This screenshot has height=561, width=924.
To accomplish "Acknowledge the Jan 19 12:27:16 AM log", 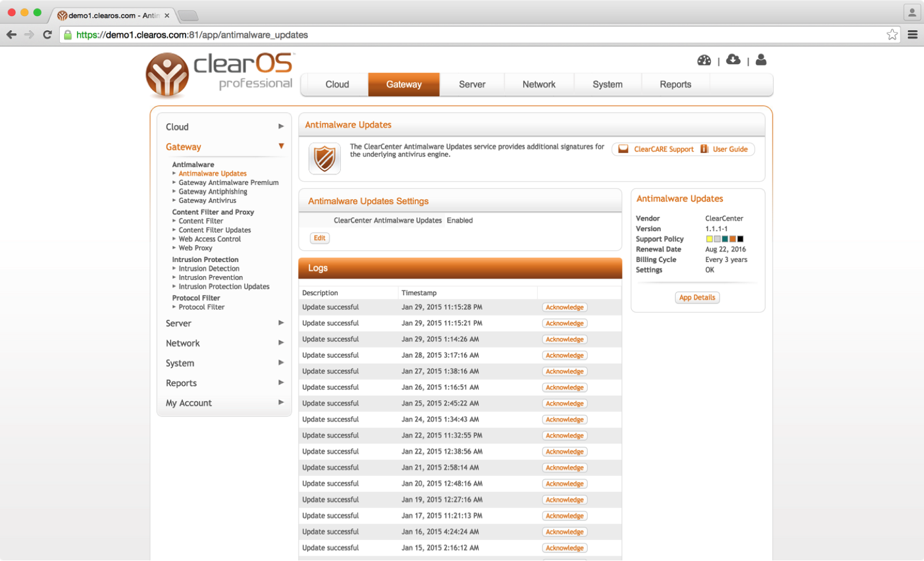I will point(564,499).
